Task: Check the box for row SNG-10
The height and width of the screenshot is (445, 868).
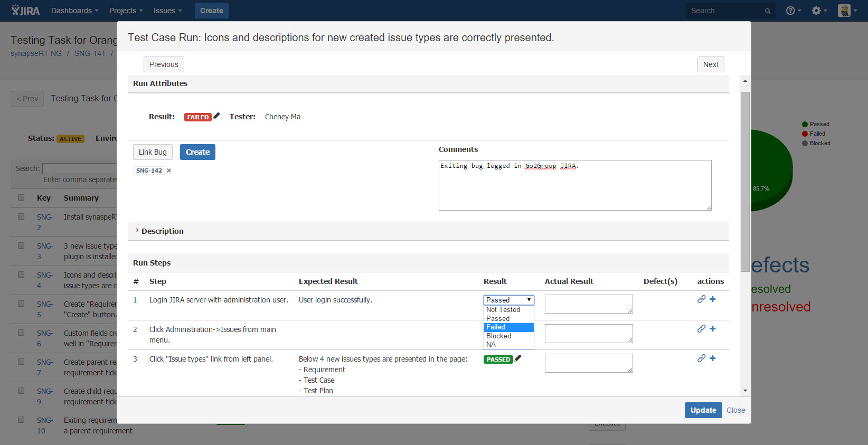Action: (x=21, y=420)
